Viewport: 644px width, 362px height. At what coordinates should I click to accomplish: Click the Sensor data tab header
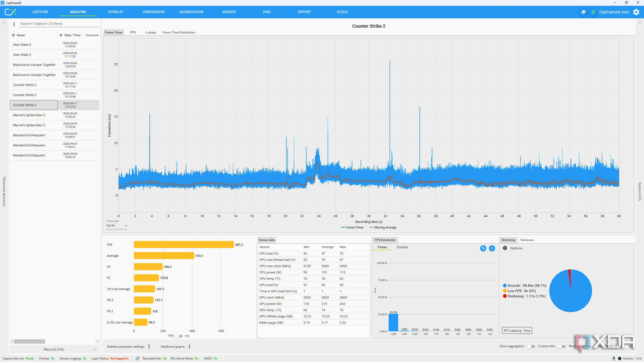click(x=267, y=240)
